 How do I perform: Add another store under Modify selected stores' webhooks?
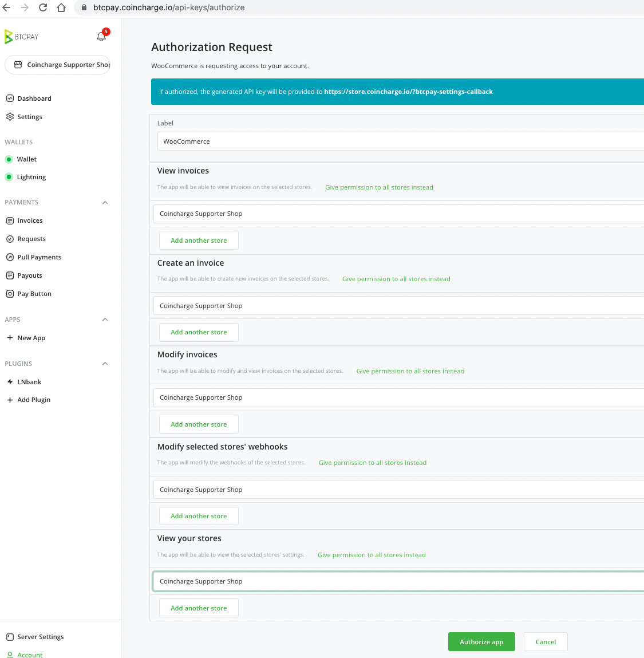coord(199,516)
